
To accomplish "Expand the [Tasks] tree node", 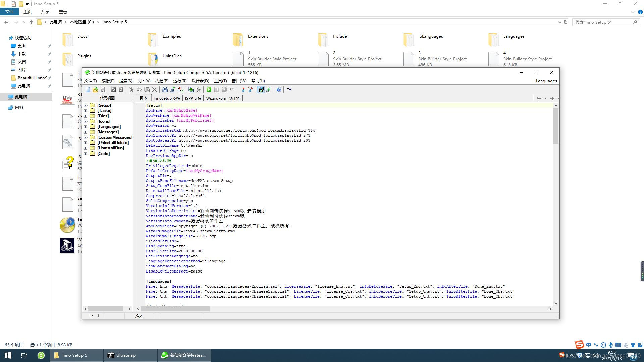I will (86, 111).
